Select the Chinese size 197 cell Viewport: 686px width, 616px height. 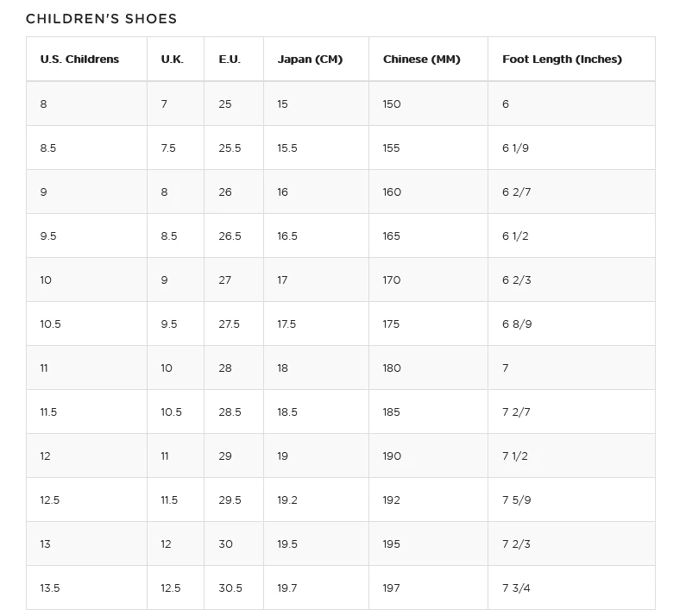[x=391, y=588]
